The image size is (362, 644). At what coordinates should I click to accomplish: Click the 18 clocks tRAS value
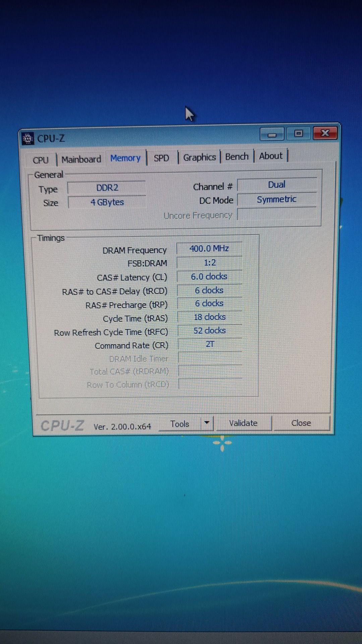coord(209,317)
